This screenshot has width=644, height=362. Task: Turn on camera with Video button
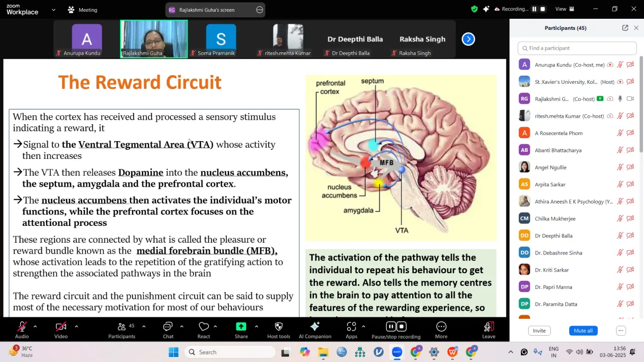[61, 327]
